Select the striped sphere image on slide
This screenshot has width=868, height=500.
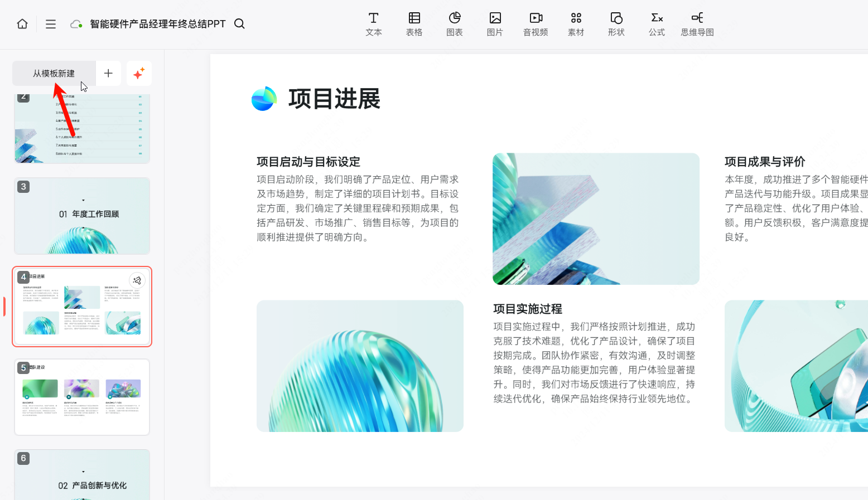pos(360,366)
